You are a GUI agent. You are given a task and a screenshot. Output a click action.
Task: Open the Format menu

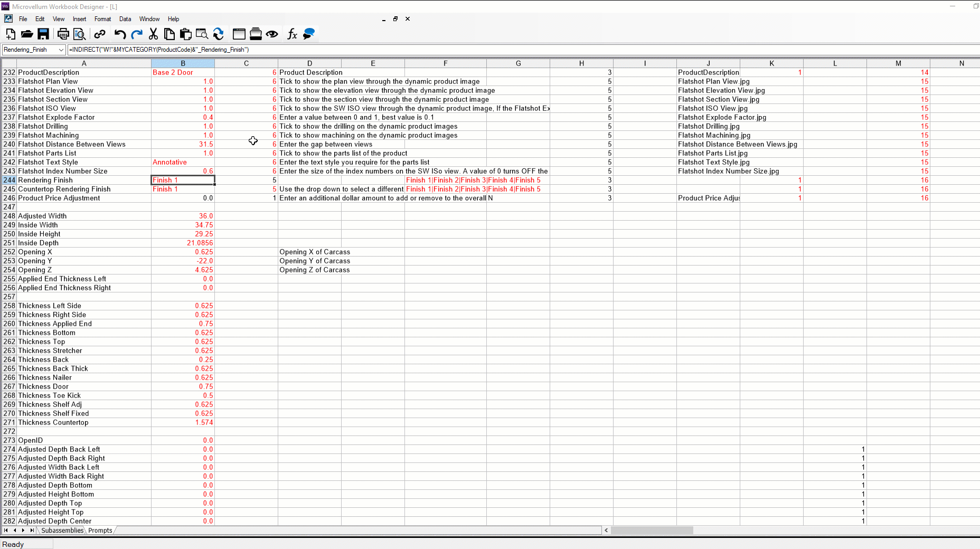click(102, 19)
